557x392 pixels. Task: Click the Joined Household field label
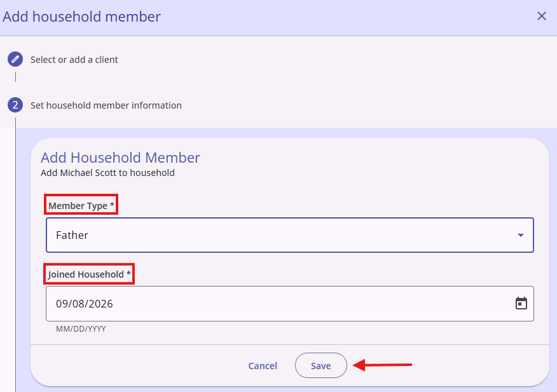(89, 274)
